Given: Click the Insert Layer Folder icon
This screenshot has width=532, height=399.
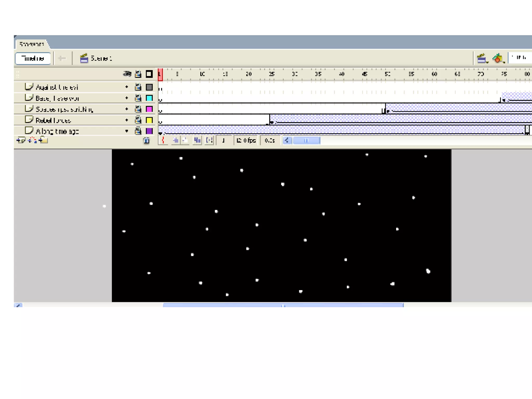Looking at the screenshot, I should [43, 141].
